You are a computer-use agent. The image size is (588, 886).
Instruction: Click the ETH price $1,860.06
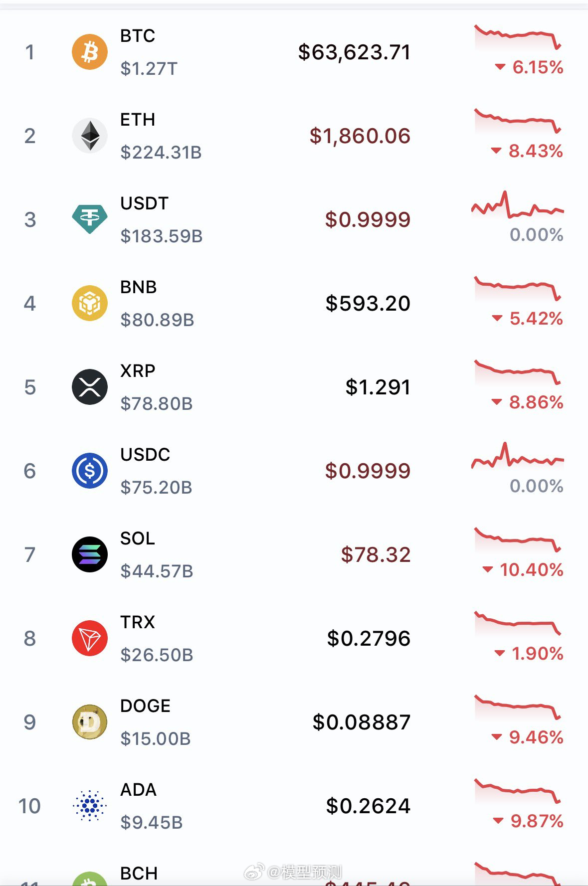click(360, 136)
